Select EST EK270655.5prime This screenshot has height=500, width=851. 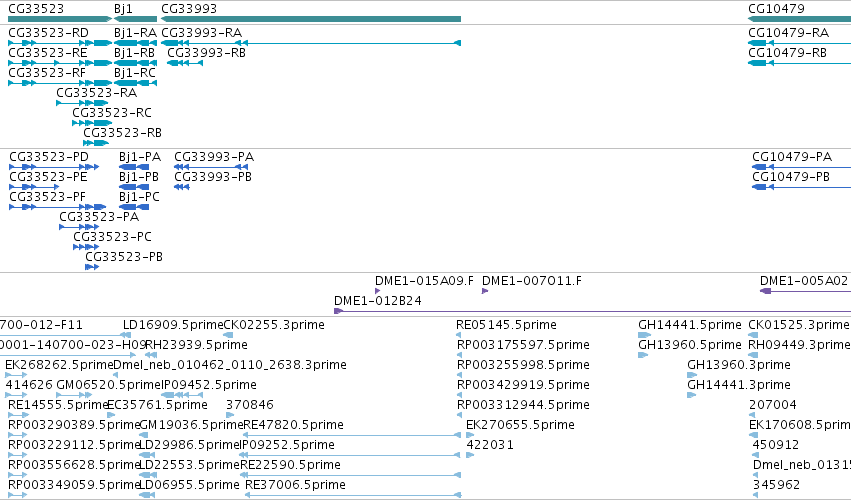(470, 435)
